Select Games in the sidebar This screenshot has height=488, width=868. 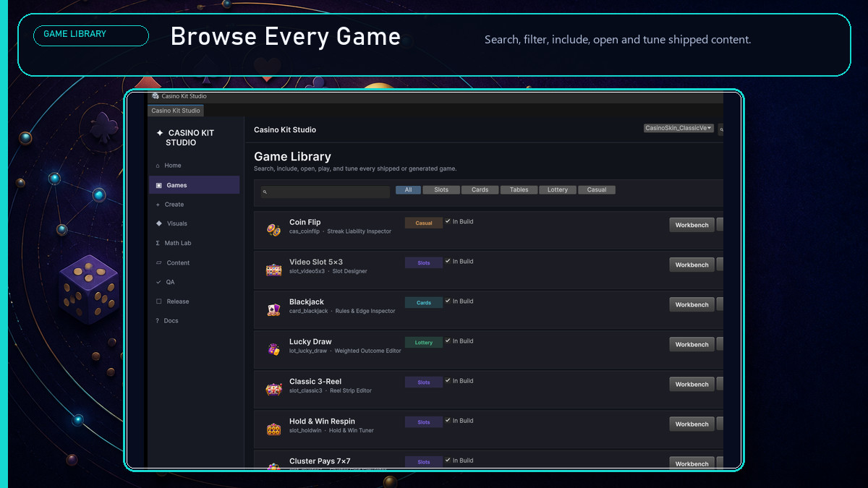(x=194, y=185)
